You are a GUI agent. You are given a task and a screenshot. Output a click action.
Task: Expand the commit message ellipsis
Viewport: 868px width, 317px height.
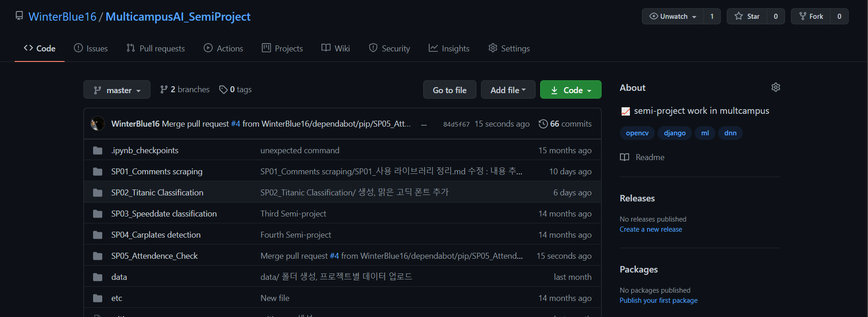(x=424, y=124)
